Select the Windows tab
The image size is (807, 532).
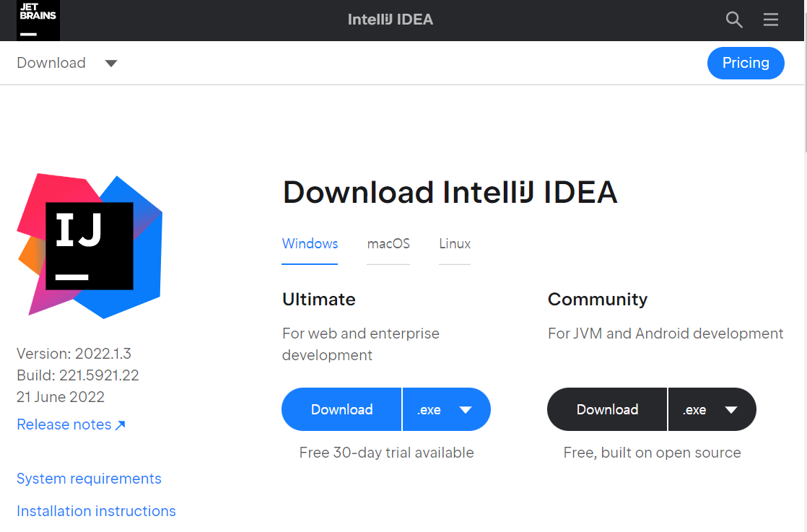[310, 244]
